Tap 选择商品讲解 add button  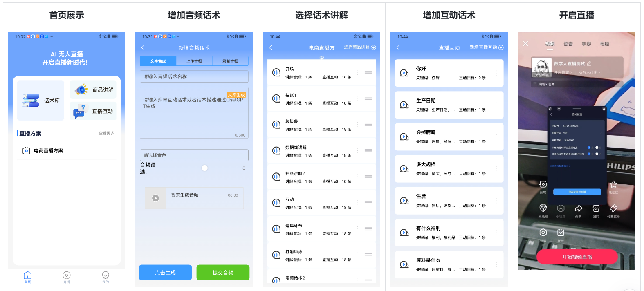[x=360, y=47]
